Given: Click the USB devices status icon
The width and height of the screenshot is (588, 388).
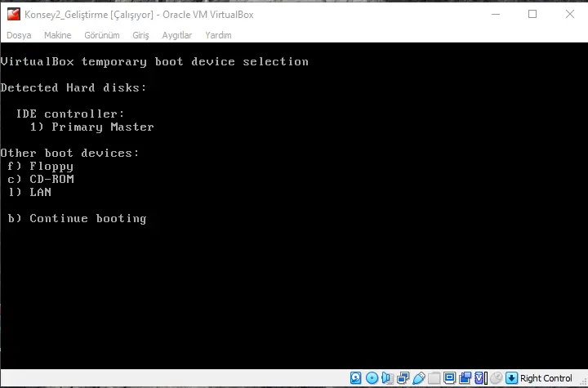Looking at the screenshot, I should (418, 378).
